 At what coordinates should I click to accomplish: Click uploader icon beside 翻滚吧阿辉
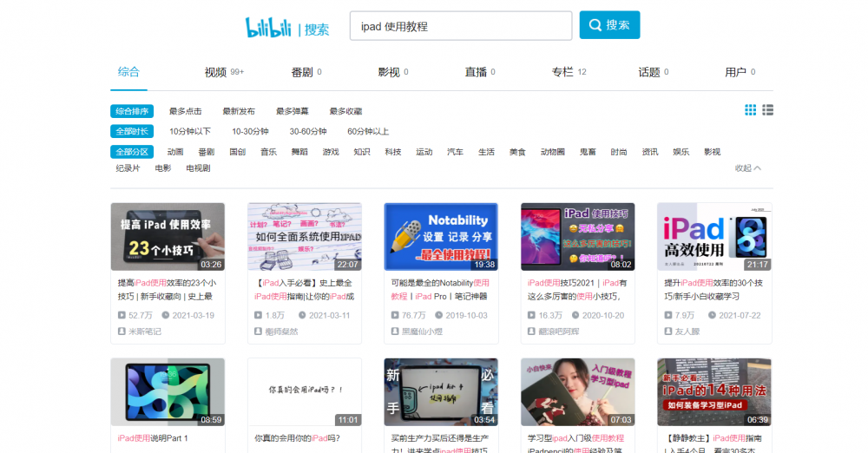tap(532, 331)
